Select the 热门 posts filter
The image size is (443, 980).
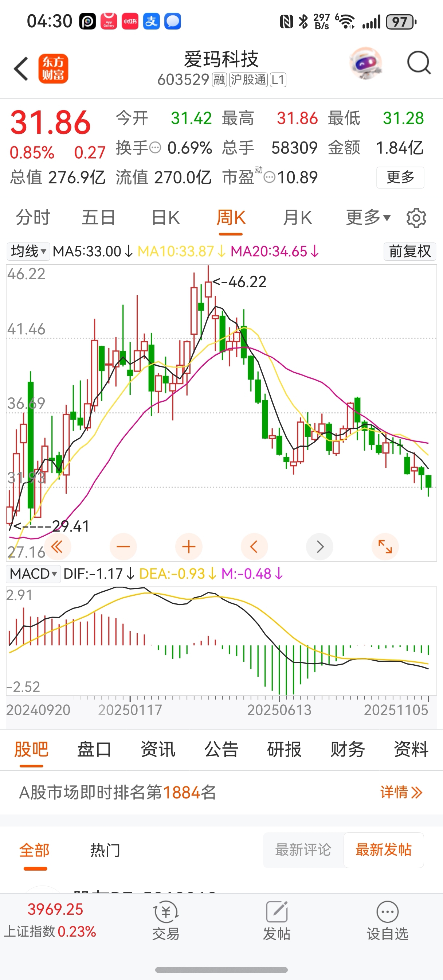(x=105, y=851)
